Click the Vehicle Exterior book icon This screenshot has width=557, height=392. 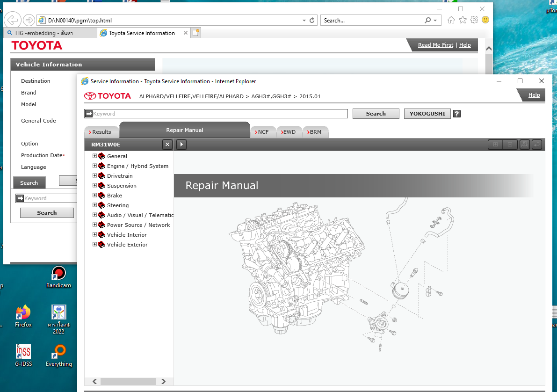click(x=101, y=245)
